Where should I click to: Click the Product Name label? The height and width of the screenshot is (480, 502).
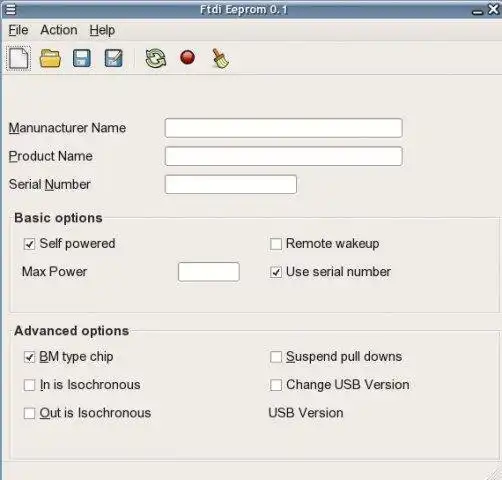[51, 156]
